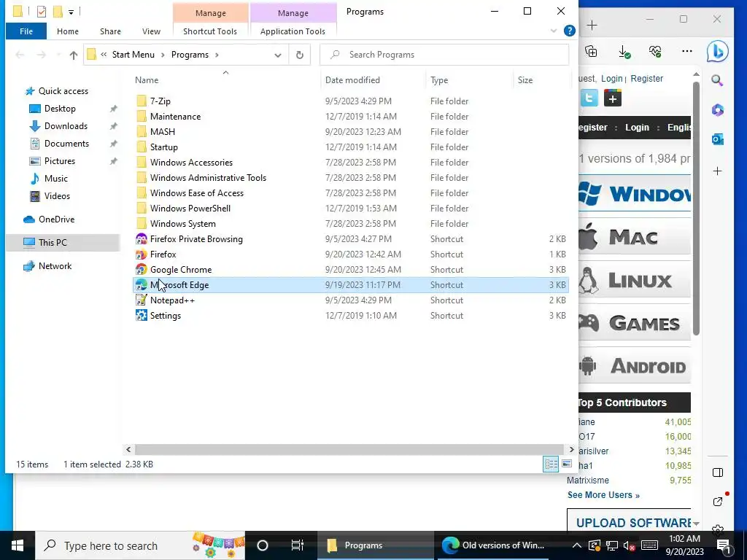
Task: Click the Search Programs field
Action: (444, 55)
